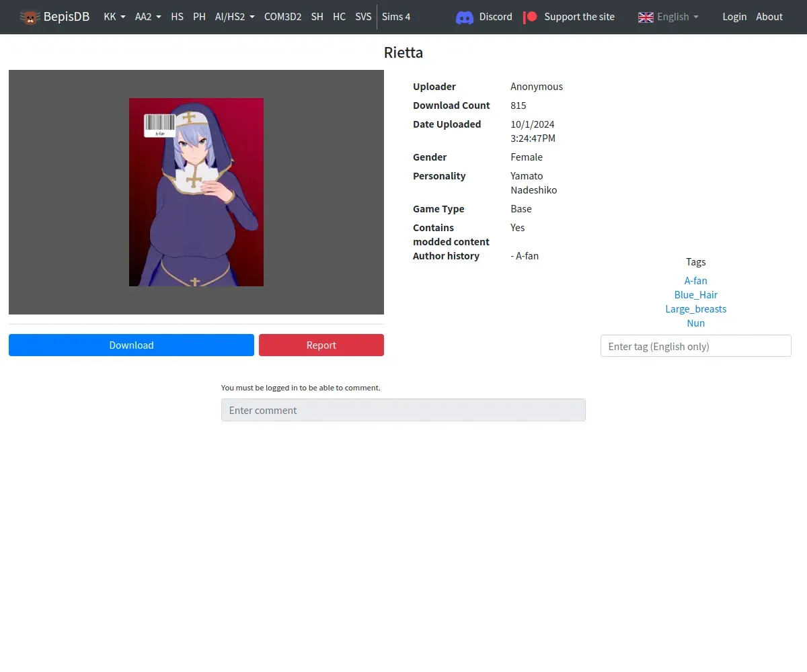Click the Tags heading

click(696, 262)
